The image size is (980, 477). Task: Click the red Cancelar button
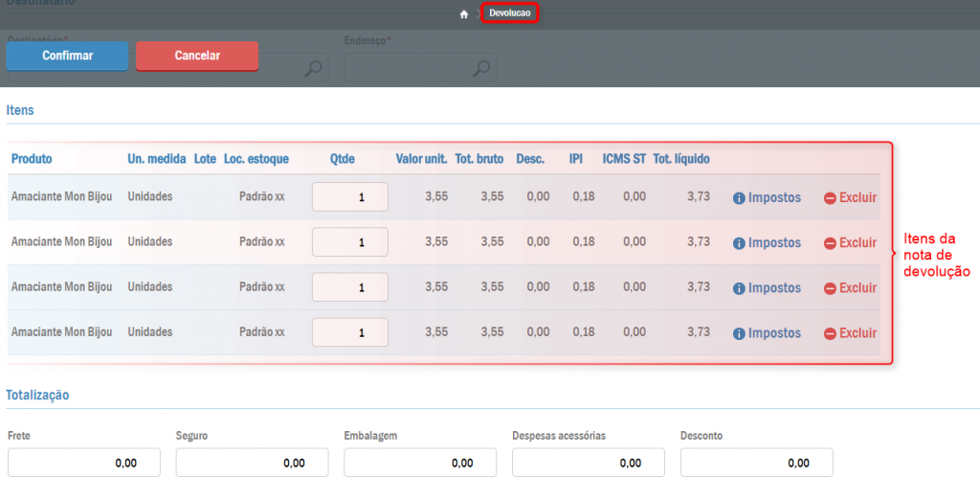(197, 56)
